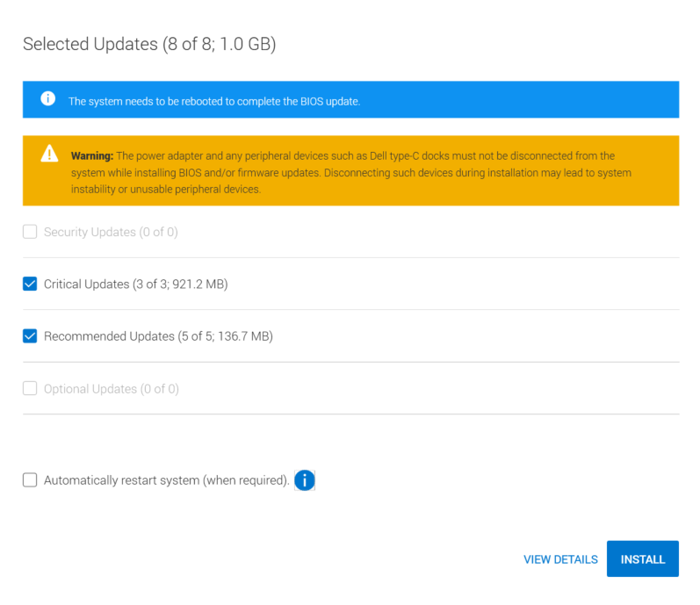Click the Recommended Updates (5 of 5) label

tap(158, 335)
